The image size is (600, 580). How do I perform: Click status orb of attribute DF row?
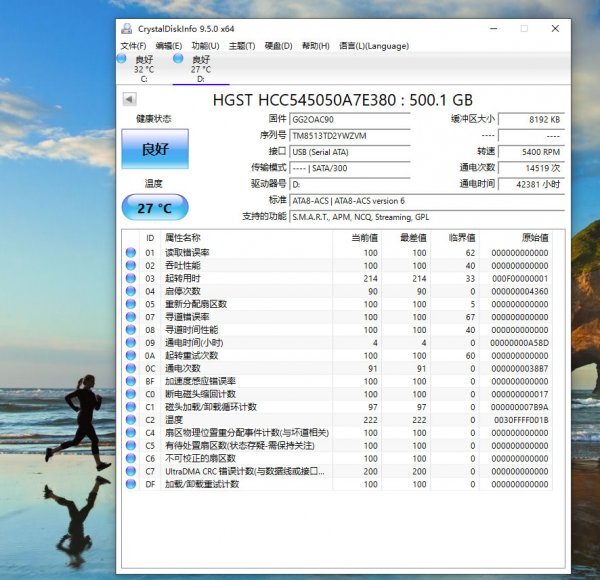pos(131,484)
